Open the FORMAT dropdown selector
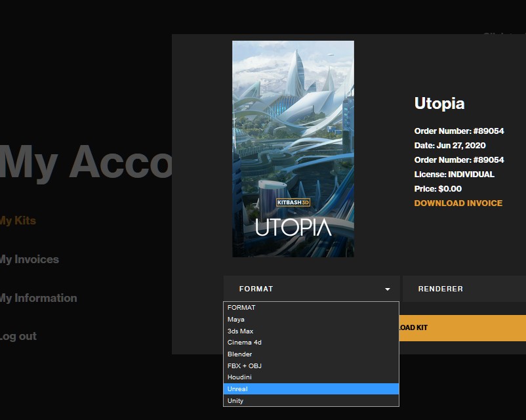Viewport: 526px width, 420px height. click(x=312, y=289)
